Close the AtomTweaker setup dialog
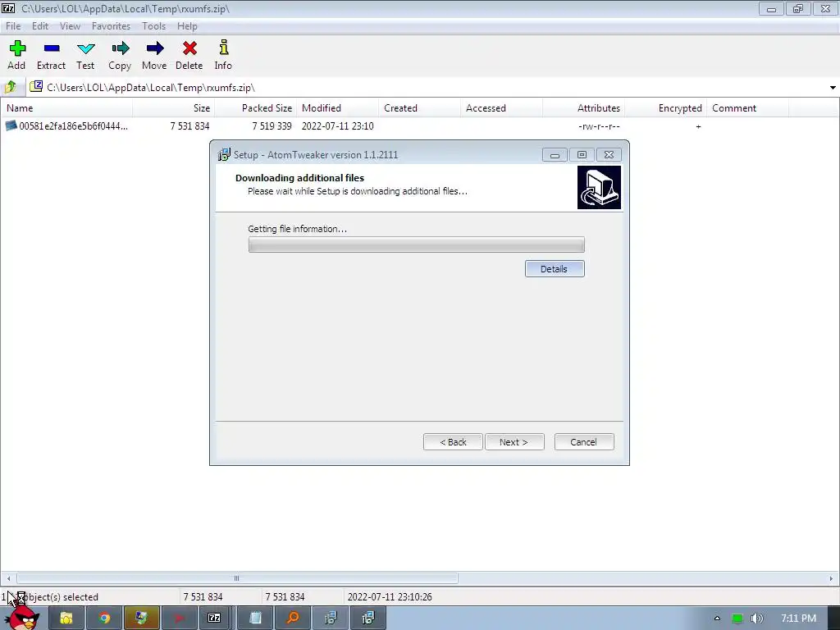This screenshot has width=840, height=630. [x=609, y=155]
